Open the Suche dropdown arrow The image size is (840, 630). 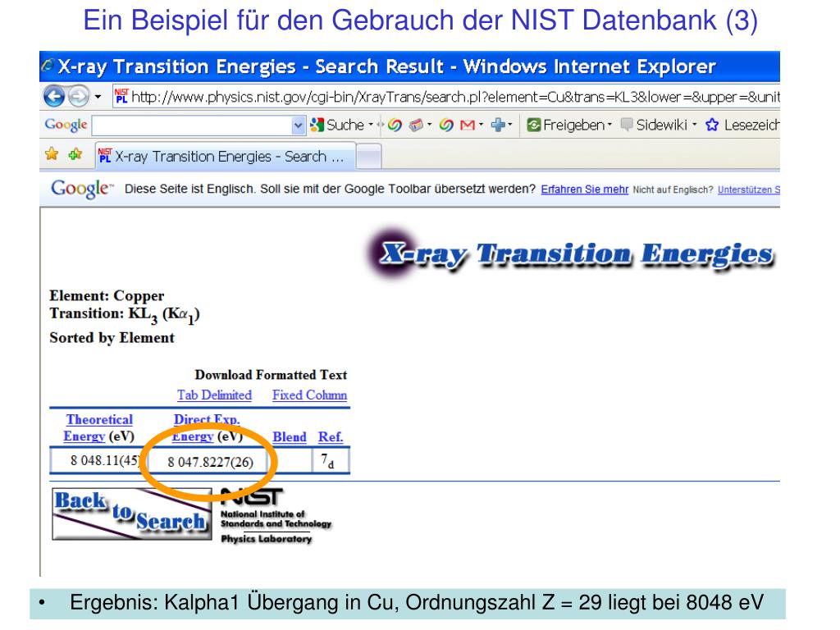pos(370,125)
